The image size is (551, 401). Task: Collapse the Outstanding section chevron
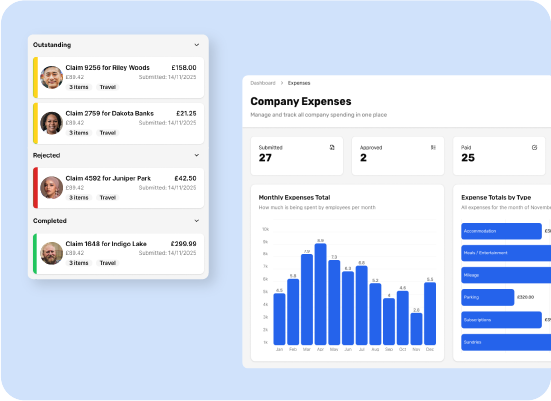197,45
